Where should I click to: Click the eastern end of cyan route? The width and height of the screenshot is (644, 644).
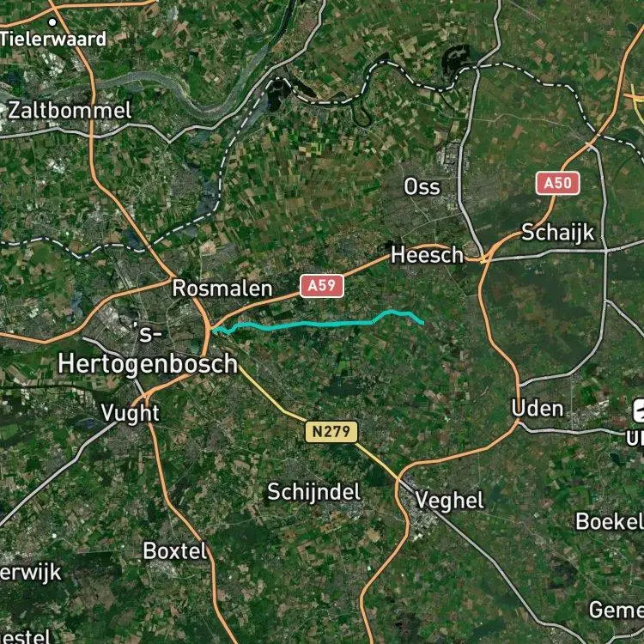(x=422, y=323)
